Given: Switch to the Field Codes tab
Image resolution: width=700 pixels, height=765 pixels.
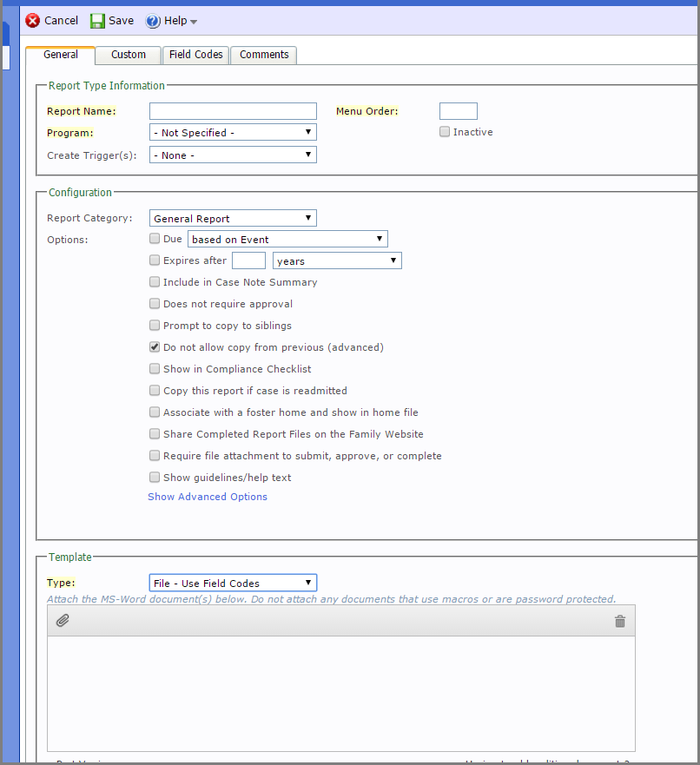Looking at the screenshot, I should [x=195, y=55].
